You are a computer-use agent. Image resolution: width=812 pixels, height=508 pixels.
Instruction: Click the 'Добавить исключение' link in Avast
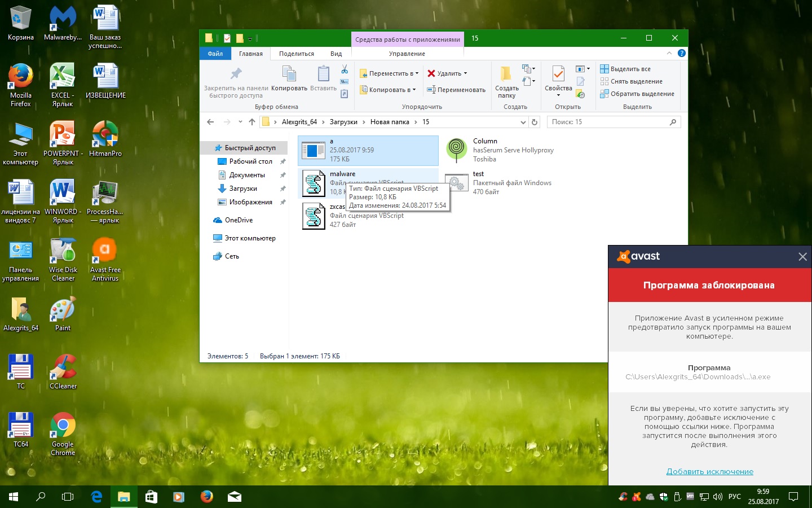click(x=709, y=471)
